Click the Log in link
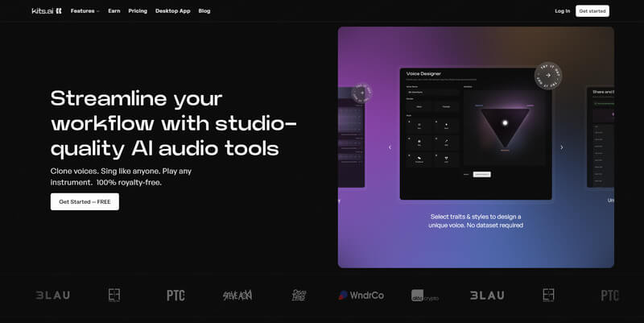 tap(562, 11)
